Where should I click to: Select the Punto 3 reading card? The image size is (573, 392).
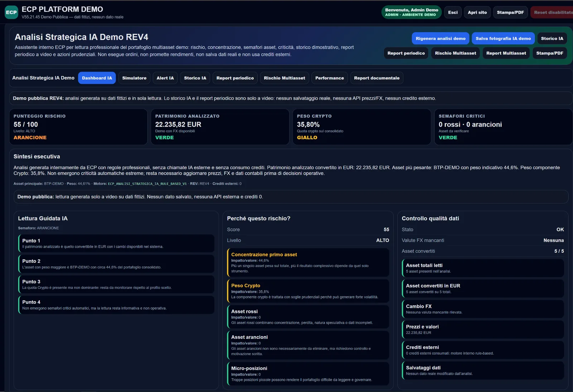coord(116,284)
